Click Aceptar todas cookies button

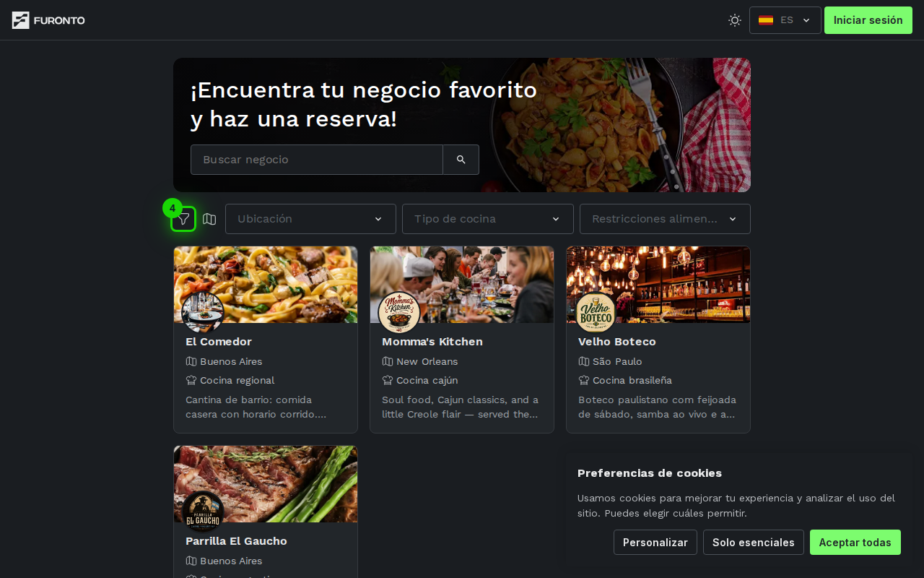click(x=855, y=543)
